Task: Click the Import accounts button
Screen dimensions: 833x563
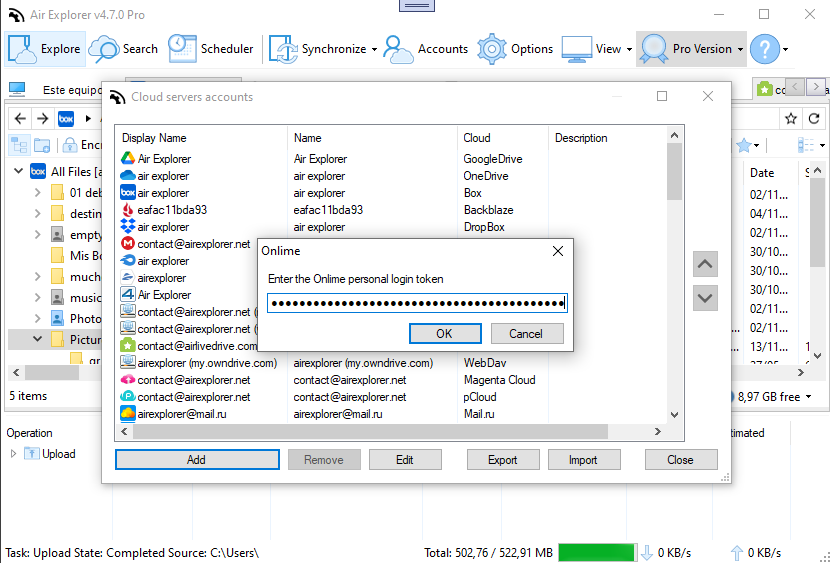Action: point(583,459)
